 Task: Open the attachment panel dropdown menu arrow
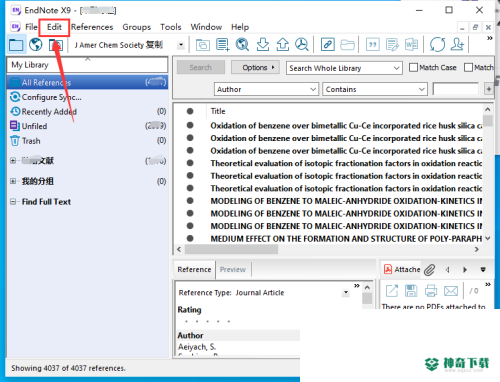tap(483, 270)
